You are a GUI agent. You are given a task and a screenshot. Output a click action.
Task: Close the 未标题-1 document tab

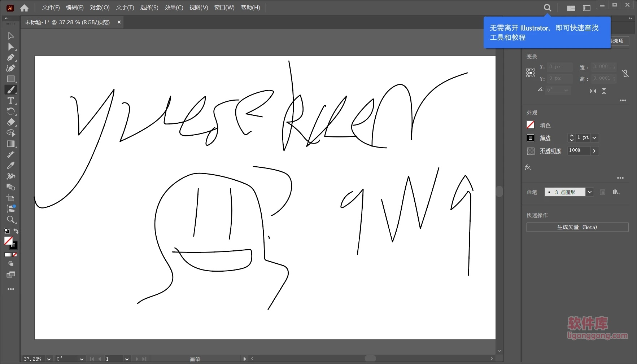[119, 22]
